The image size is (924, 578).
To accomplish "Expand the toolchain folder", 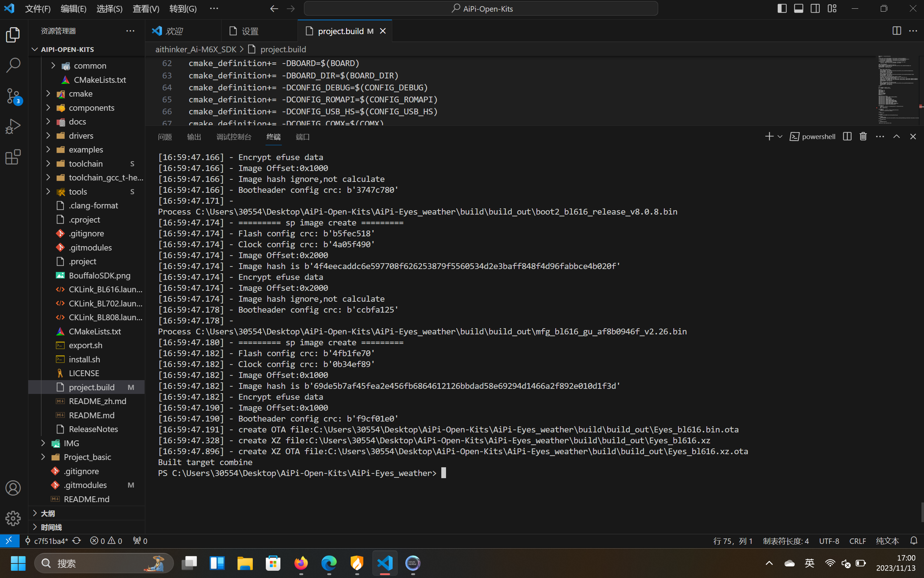I will pos(86,164).
